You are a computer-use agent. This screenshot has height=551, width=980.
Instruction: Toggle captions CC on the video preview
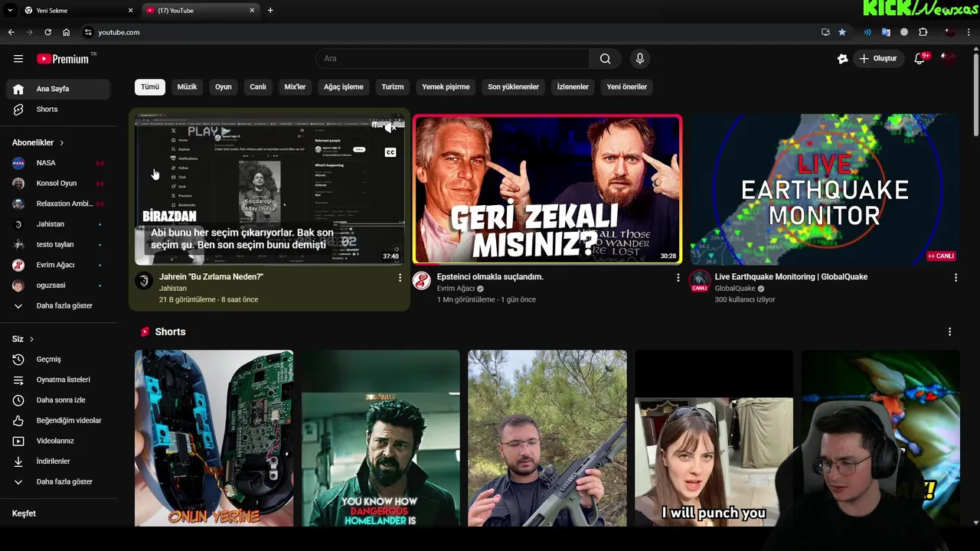click(390, 152)
